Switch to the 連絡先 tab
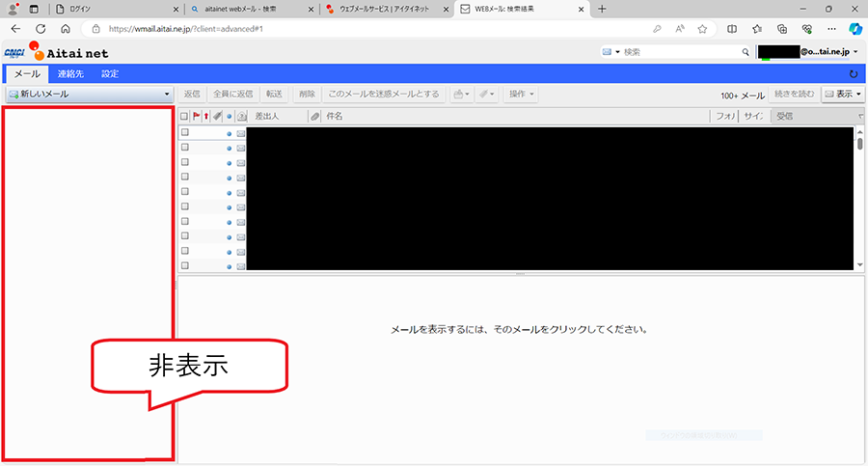Image resolution: width=868 pixels, height=466 pixels. tap(70, 74)
